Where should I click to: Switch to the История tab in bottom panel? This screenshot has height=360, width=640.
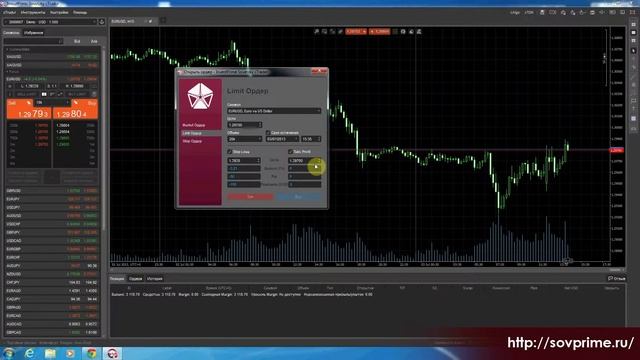[155, 279]
